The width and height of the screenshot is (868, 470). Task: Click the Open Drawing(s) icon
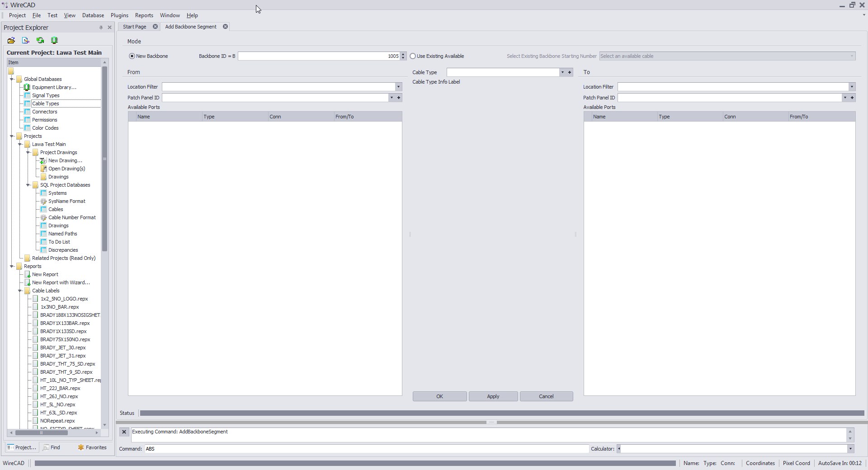tap(43, 169)
